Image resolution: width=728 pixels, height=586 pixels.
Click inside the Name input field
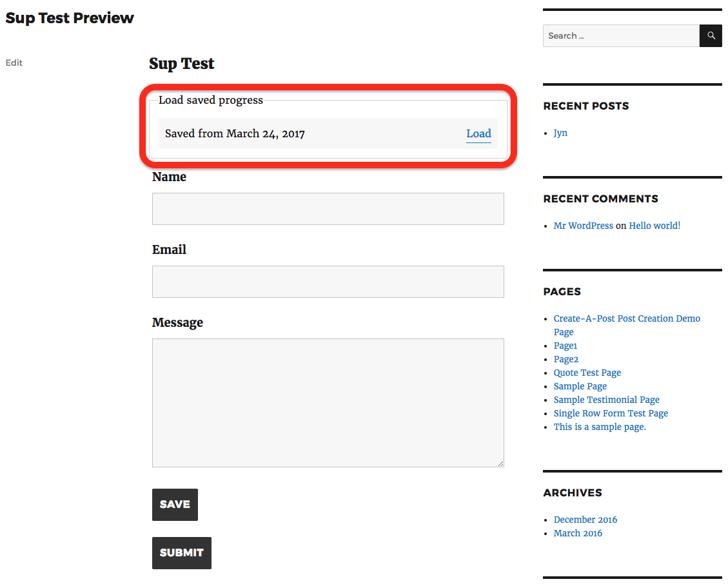(328, 208)
